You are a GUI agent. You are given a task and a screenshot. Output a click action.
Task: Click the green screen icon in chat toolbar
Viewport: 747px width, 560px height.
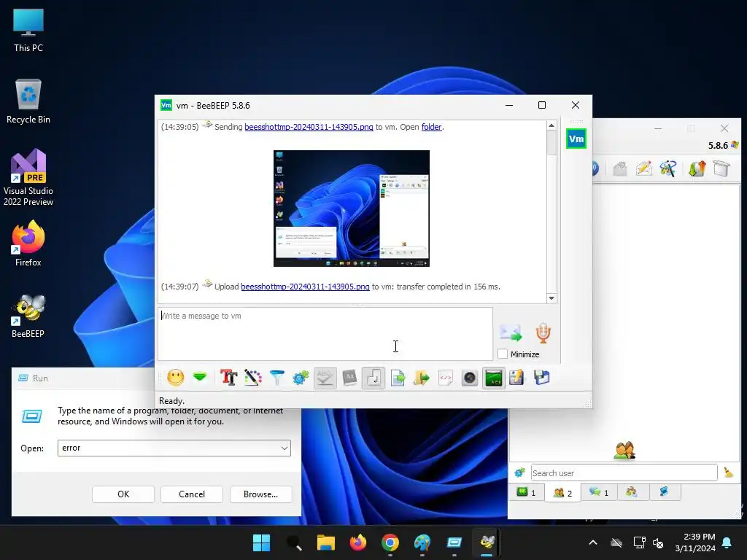[494, 378]
